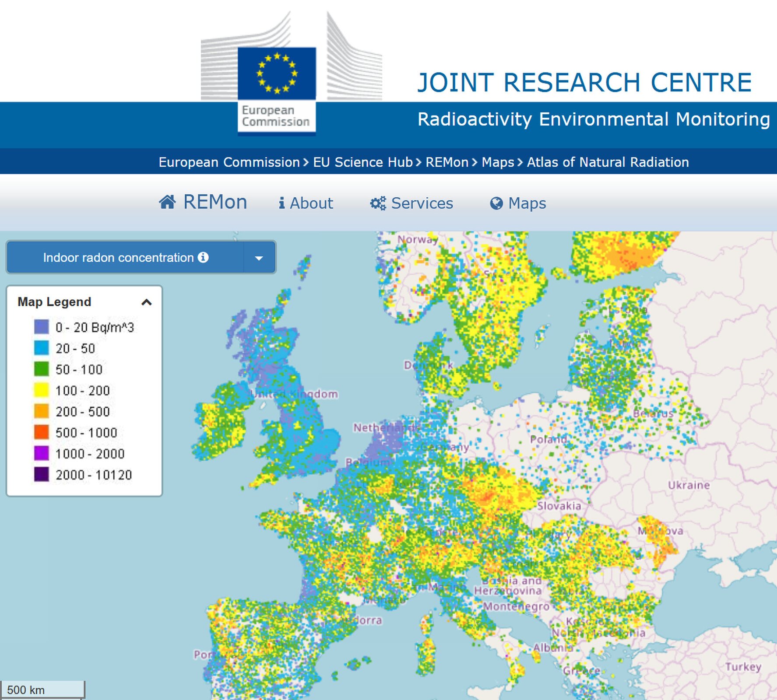Click the dark purple 2000-10120 legend square
The image size is (777, 700).
pos(40,474)
